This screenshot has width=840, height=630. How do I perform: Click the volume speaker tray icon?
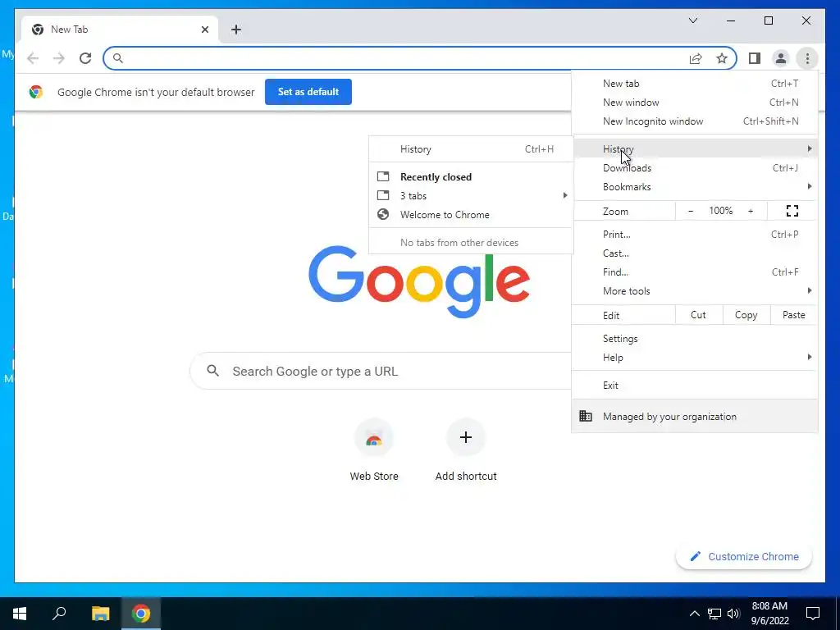(733, 614)
